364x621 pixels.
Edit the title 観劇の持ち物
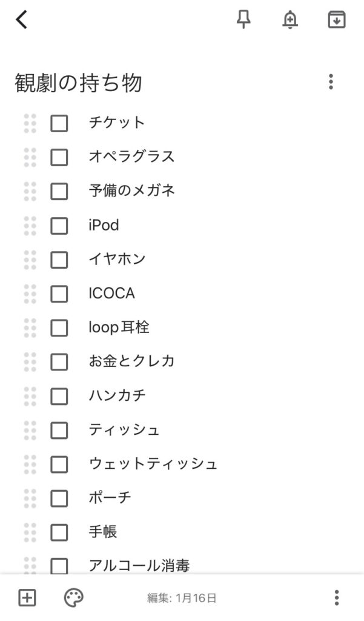point(79,83)
